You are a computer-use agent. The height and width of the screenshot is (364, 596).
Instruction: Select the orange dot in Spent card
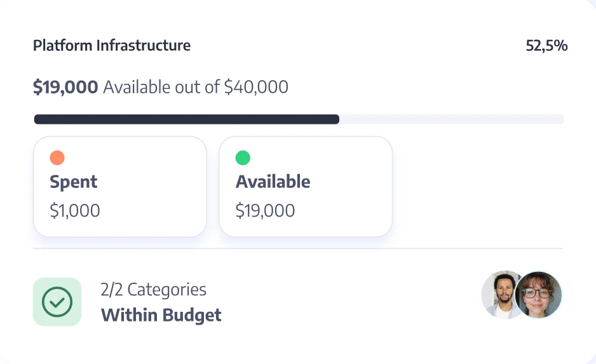(57, 158)
